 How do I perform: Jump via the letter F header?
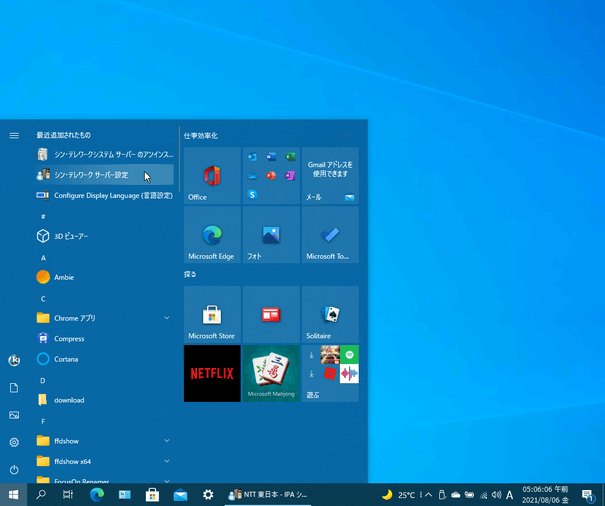(x=43, y=421)
